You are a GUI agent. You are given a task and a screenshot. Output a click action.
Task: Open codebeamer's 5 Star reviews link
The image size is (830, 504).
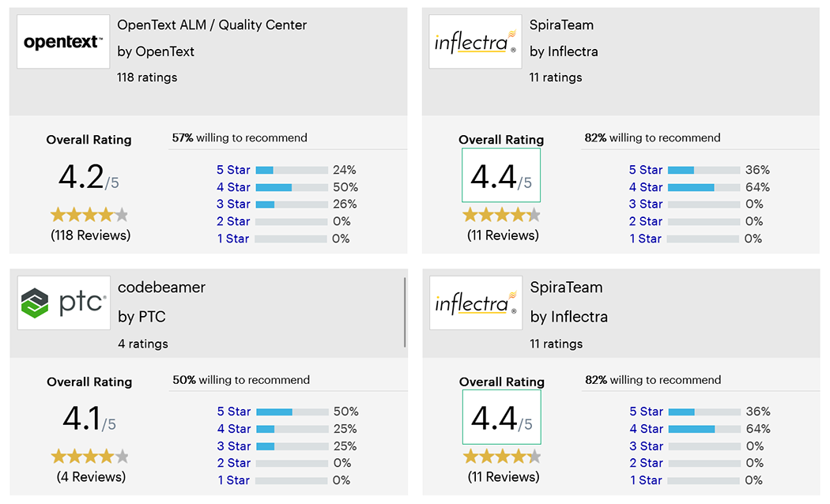(234, 412)
